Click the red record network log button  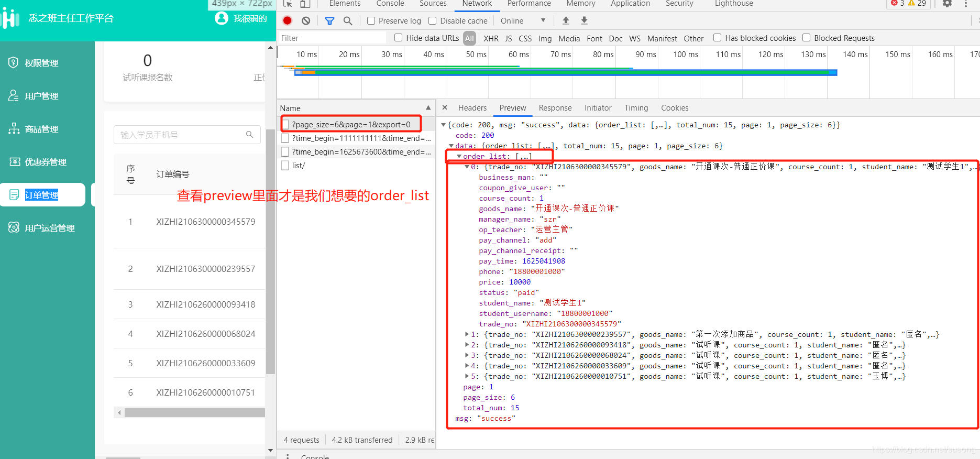[x=287, y=21]
